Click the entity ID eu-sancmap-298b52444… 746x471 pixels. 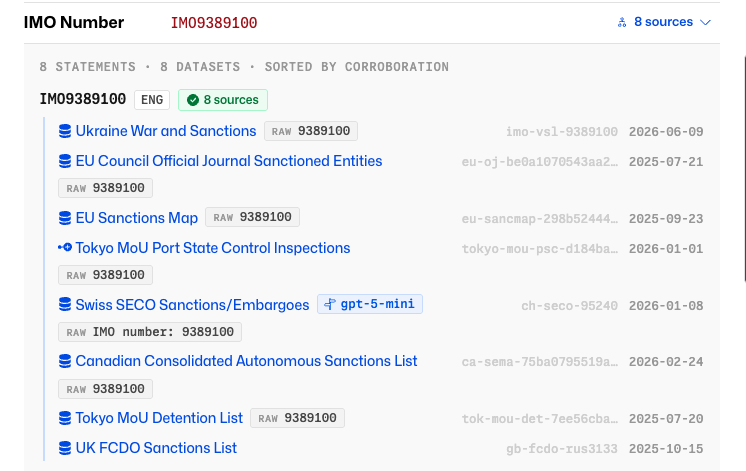(540, 219)
